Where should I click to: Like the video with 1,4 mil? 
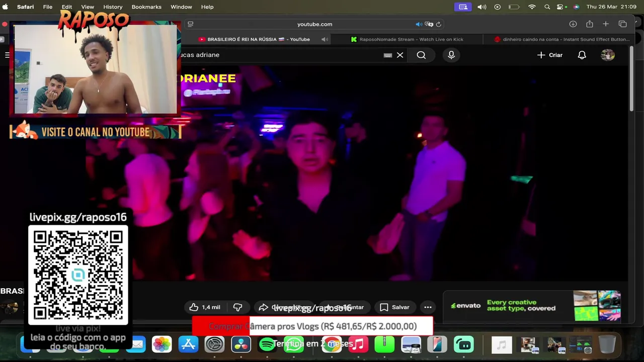click(x=204, y=307)
